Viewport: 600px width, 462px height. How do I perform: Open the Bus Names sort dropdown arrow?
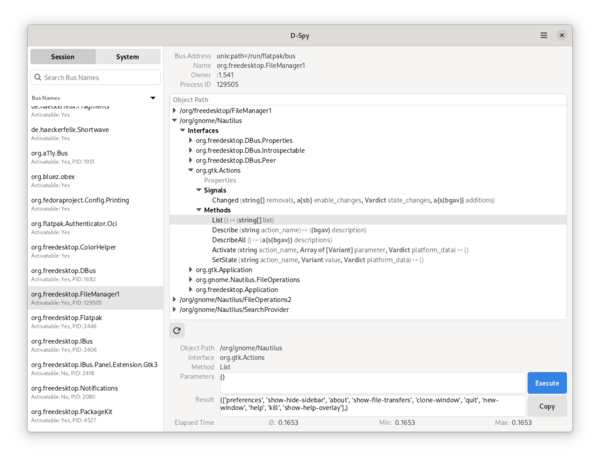coord(153,98)
